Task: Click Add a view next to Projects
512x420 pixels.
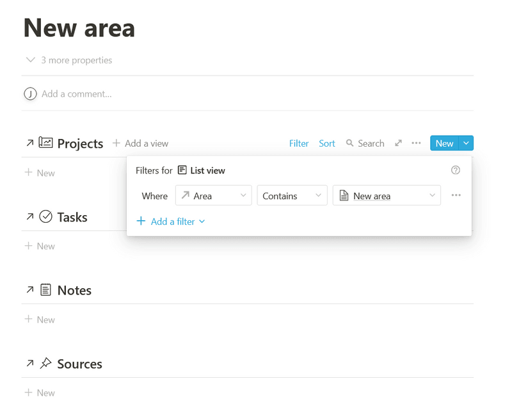Action: pos(141,143)
